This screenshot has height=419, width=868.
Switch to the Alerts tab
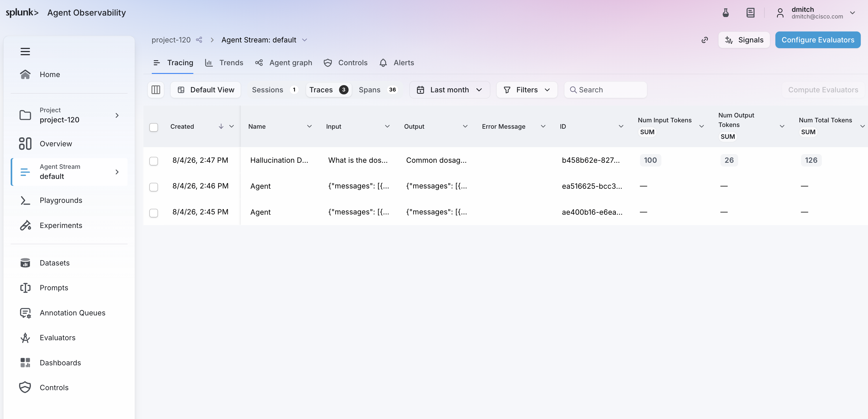(396, 63)
